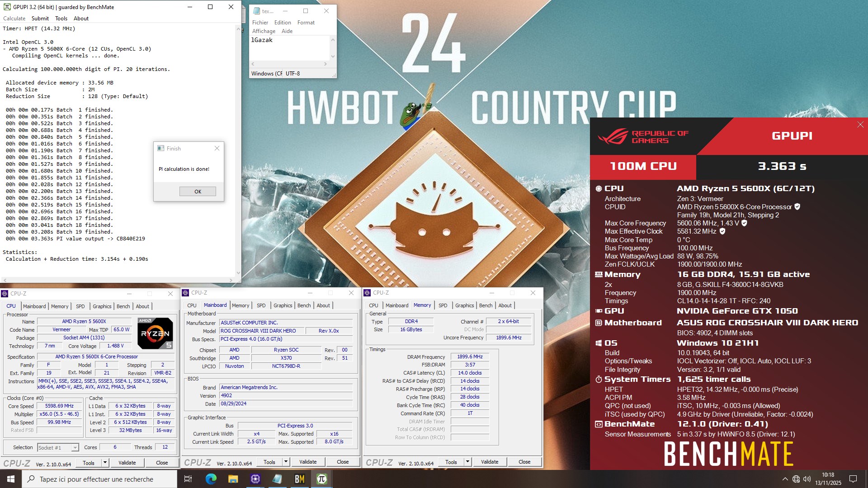868x488 pixels.
Task: Click the taskbar search magnifier icon
Action: click(31, 479)
